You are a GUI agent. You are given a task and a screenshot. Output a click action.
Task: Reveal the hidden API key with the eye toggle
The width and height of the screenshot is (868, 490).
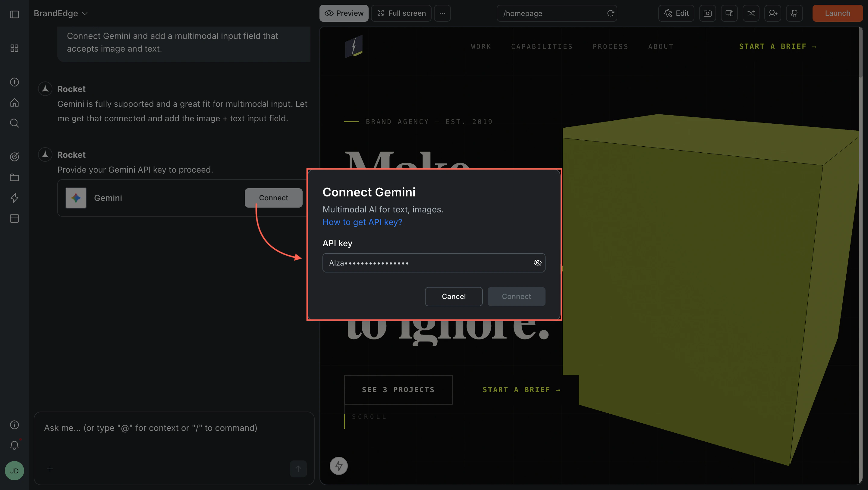pyautogui.click(x=537, y=263)
